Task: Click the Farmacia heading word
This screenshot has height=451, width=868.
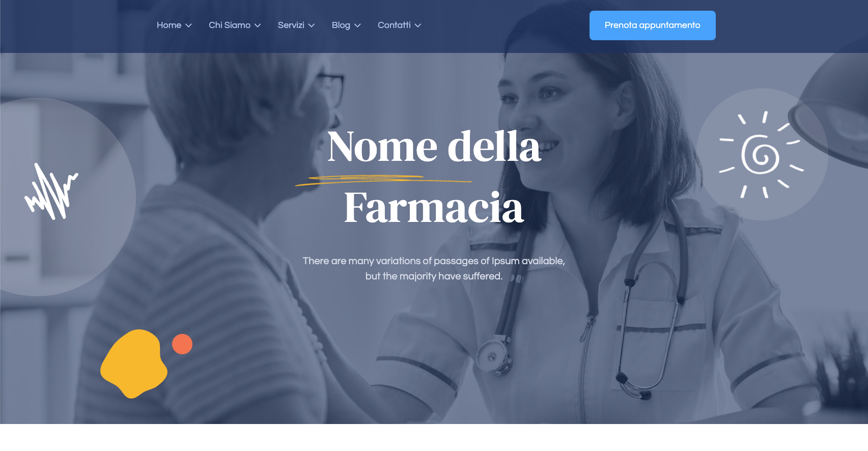Action: 434,208
